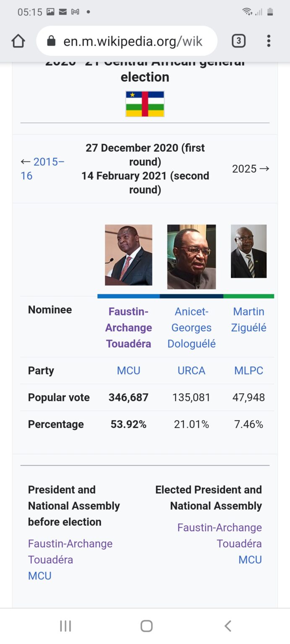Open the Central African Republic flag image
290x644 pixels.
pyautogui.click(x=145, y=104)
